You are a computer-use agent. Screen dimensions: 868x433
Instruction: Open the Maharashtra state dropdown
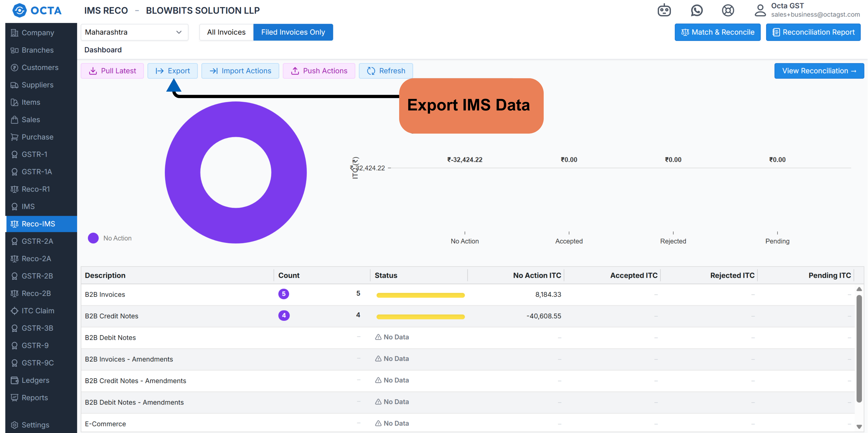coord(134,32)
